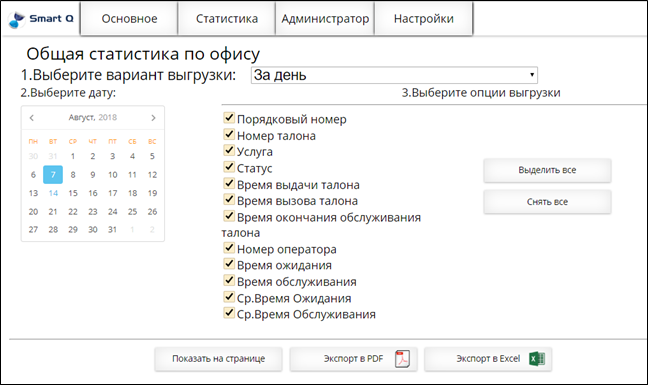Go to next month in the calendar
Image resolution: width=648 pixels, height=385 pixels.
pos(153,118)
